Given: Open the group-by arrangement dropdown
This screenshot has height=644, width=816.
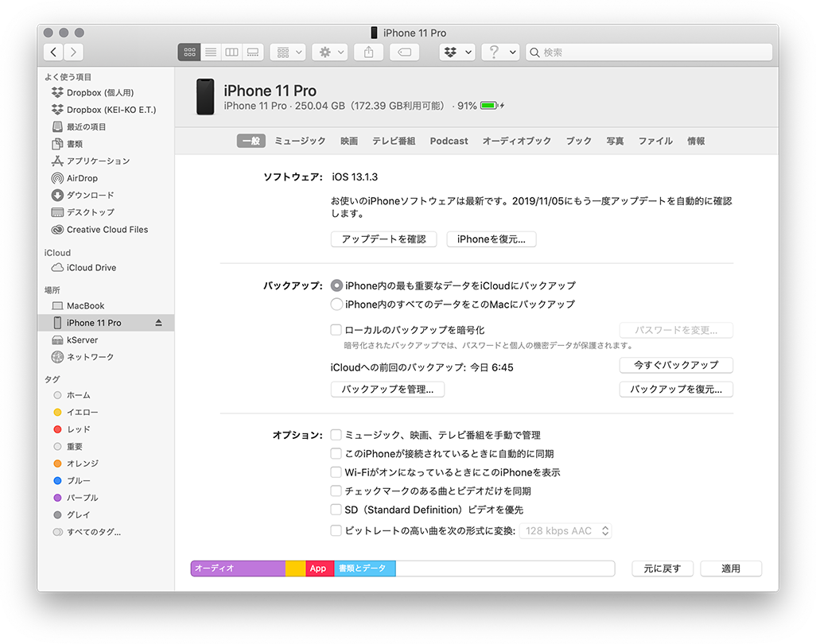Looking at the screenshot, I should 288,52.
